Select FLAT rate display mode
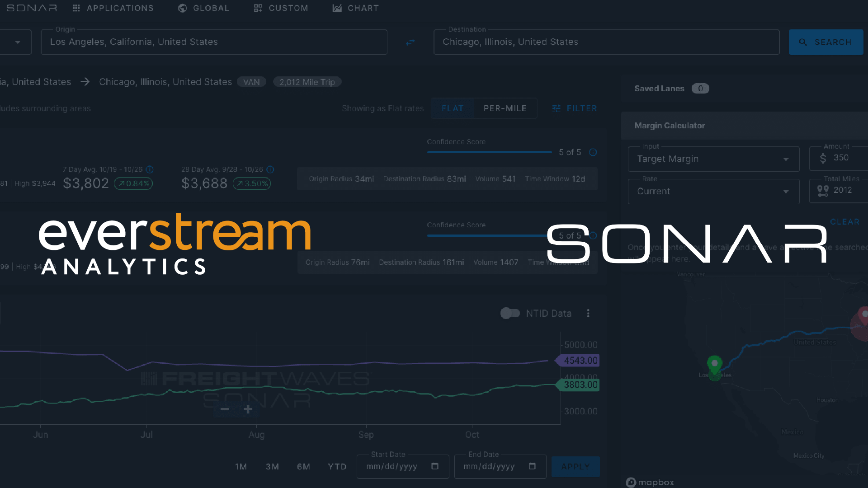This screenshot has width=868, height=488. (453, 108)
